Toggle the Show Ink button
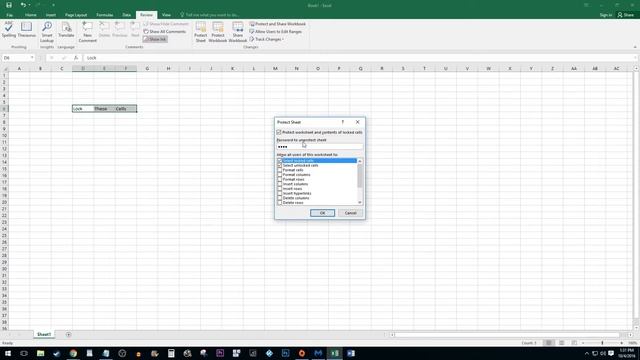This screenshot has height=360, width=640. (155, 39)
